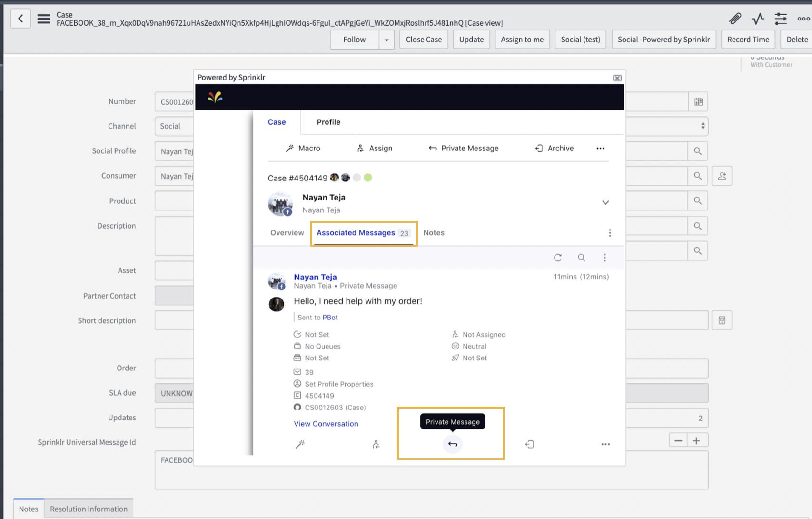Click the Record Time button
Screen dimensions: 812x519
coord(748,40)
